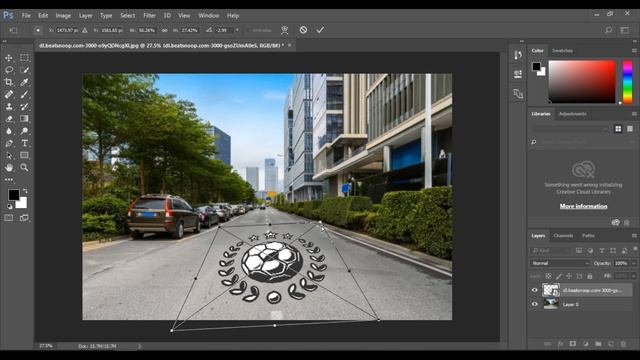Screen dimensions: 640x360
Task: Filter layers by pixel layers icon
Action: coord(579,251)
